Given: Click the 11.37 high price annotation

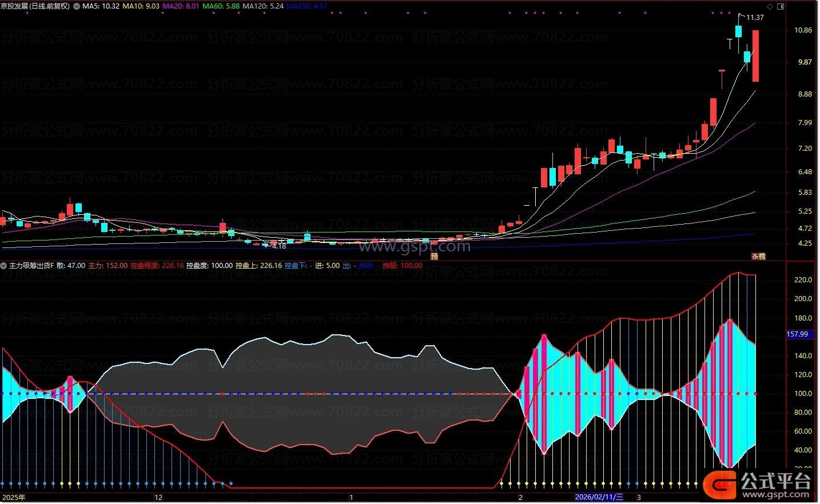Looking at the screenshot, I should pyautogui.click(x=755, y=18).
